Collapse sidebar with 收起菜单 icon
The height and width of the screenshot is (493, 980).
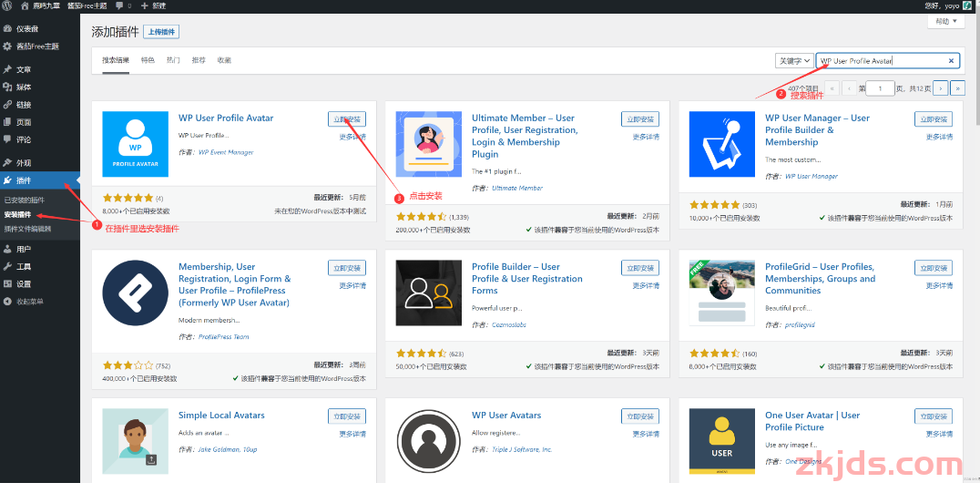point(7,302)
